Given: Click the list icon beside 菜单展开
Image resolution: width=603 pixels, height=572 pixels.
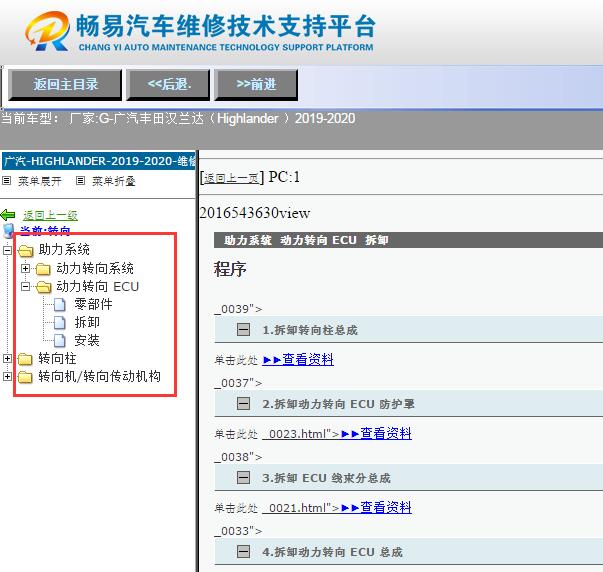Looking at the screenshot, I should pyautogui.click(x=7, y=180).
